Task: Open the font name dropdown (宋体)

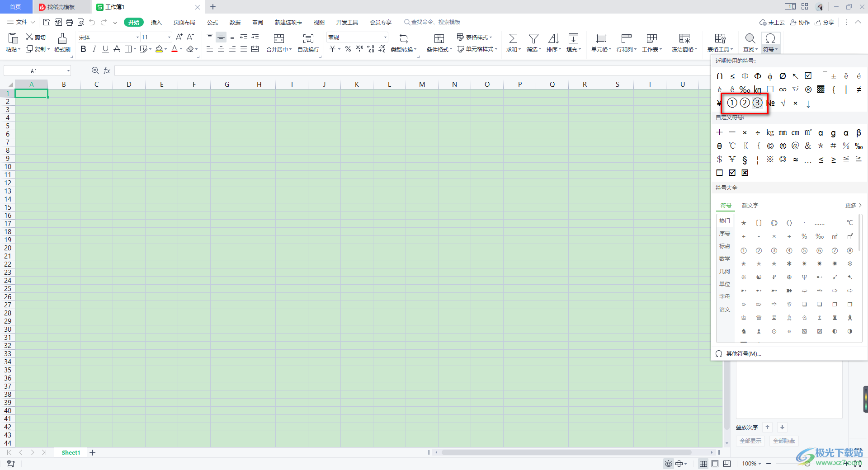Action: pos(137,37)
